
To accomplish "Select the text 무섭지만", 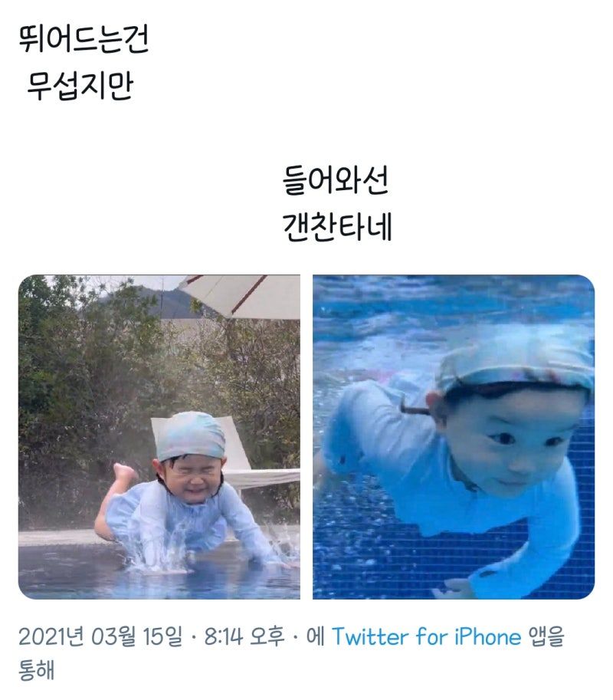I will click(x=80, y=85).
